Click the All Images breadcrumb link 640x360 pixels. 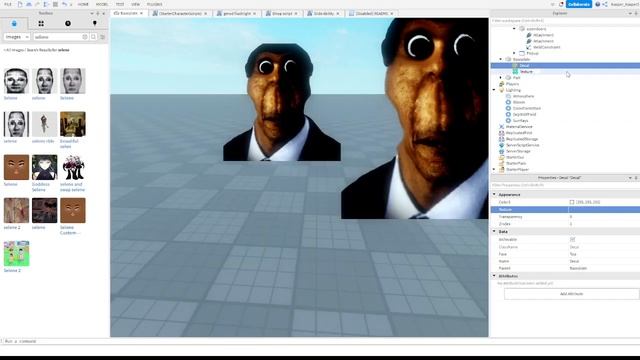(14, 50)
